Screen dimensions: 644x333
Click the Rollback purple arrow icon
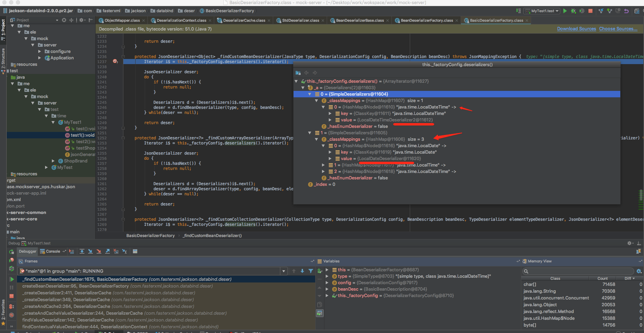[627, 11]
